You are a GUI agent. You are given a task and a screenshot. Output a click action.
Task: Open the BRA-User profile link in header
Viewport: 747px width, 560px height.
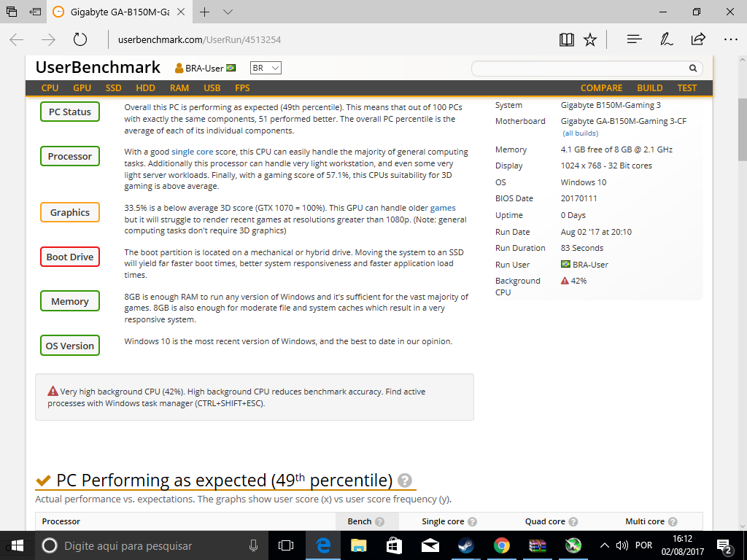tap(205, 68)
